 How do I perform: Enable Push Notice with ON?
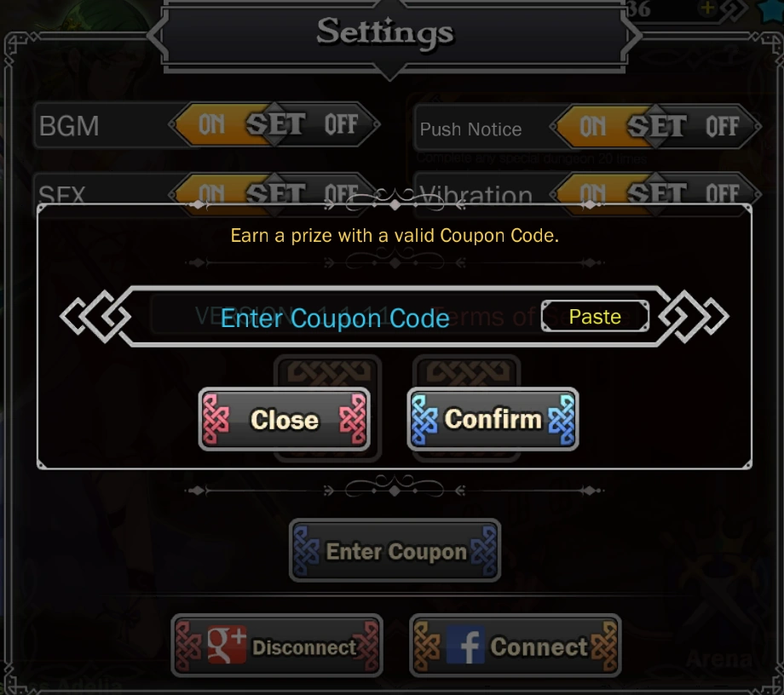point(592,126)
